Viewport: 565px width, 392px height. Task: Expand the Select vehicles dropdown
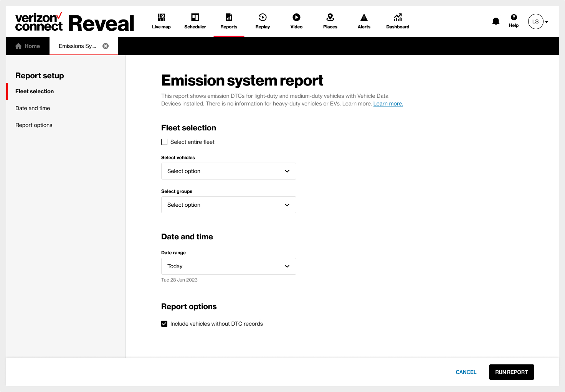coord(229,171)
